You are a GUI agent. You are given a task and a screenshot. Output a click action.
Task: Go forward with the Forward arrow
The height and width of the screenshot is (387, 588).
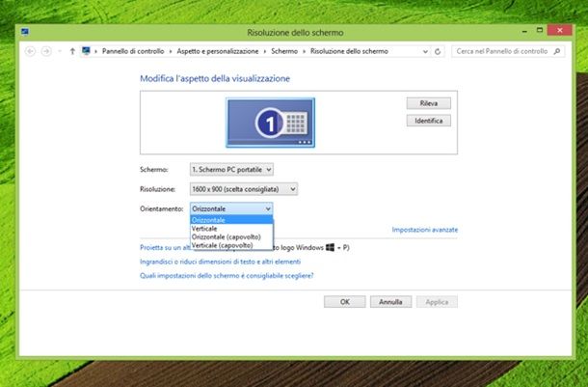46,51
